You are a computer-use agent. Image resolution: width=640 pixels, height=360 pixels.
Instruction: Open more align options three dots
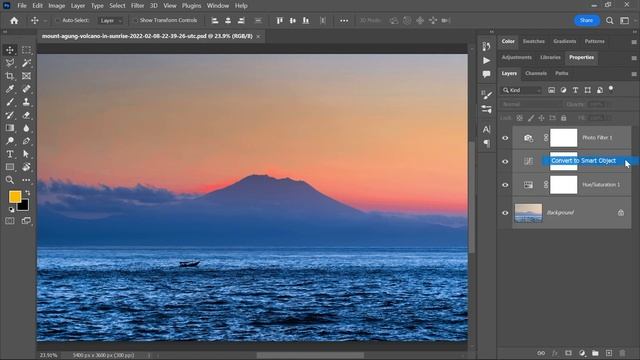click(344, 20)
